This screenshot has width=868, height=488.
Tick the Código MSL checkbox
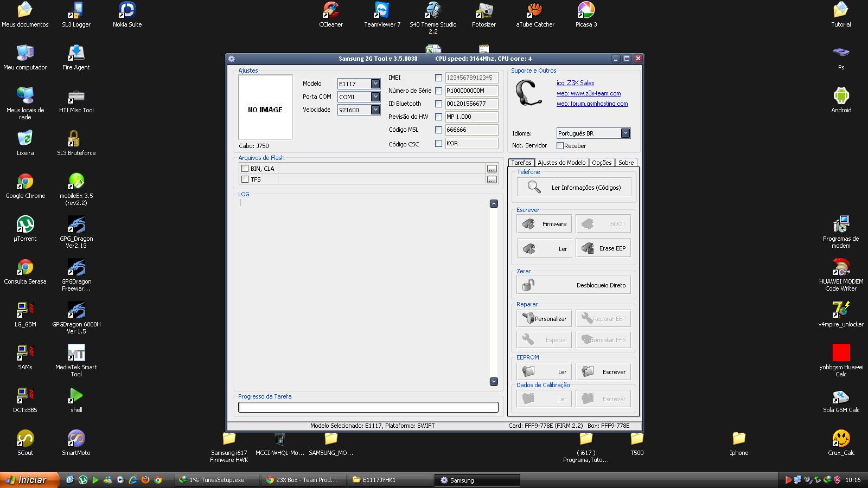click(x=438, y=130)
